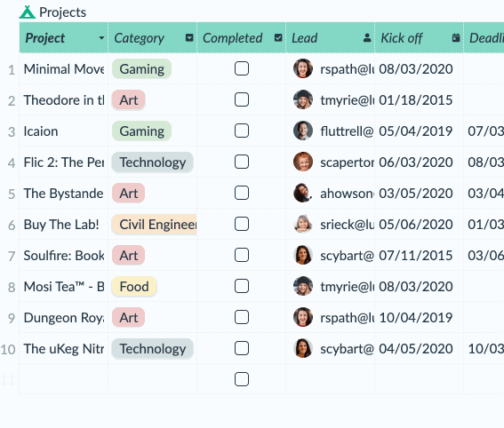
Task: Open the Food category tag for Mosi Tea
Action: [x=134, y=287]
